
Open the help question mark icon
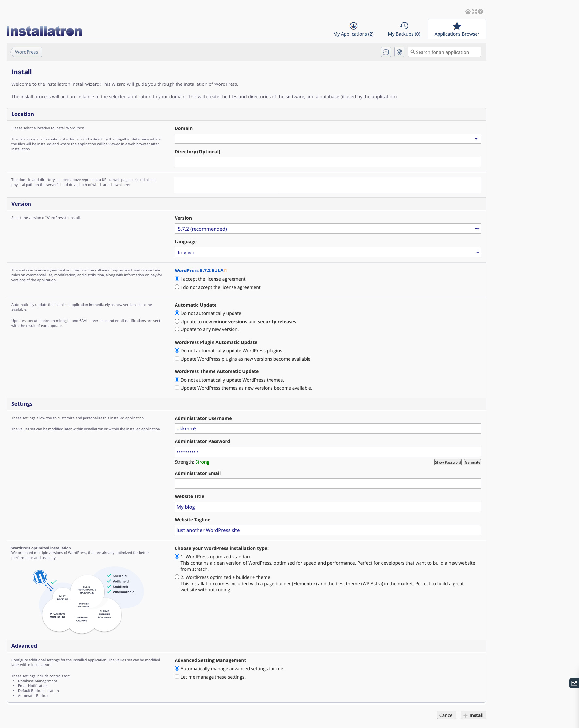click(x=480, y=11)
